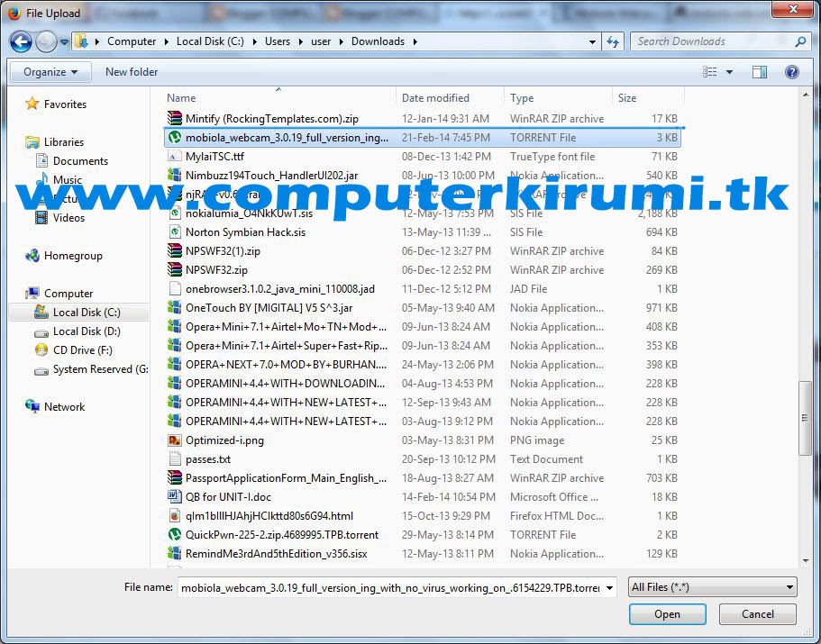Viewport: 821px width, 644px height.
Task: Select Opera+Mini+7.1+Airtel+Mo+TN+Mod file name
Action: pos(287,327)
